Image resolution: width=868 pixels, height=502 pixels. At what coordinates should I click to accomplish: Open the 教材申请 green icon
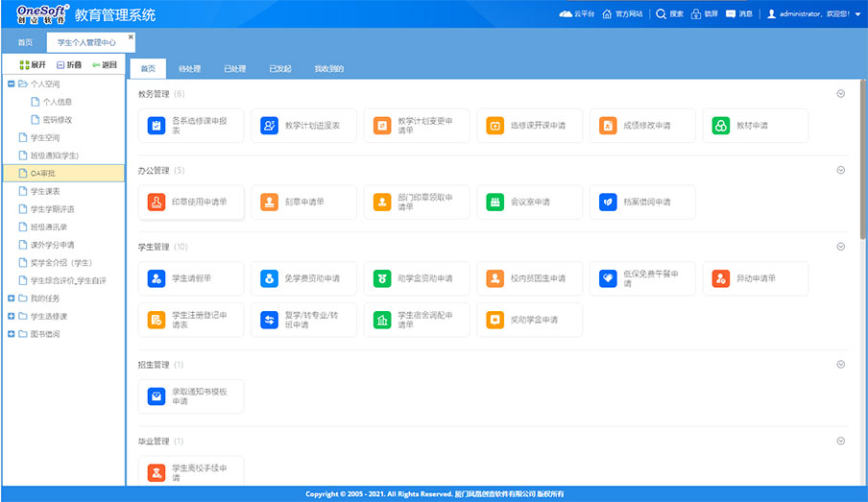pyautogui.click(x=721, y=126)
